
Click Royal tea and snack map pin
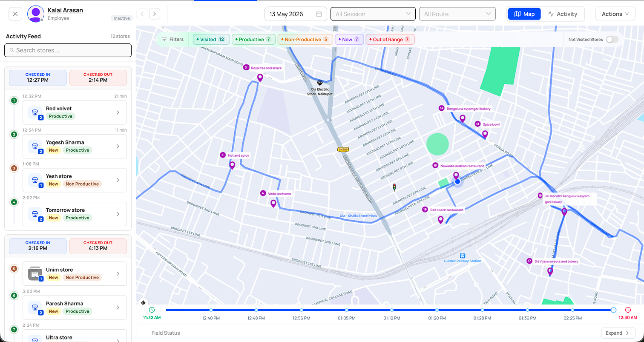pyautogui.click(x=260, y=78)
